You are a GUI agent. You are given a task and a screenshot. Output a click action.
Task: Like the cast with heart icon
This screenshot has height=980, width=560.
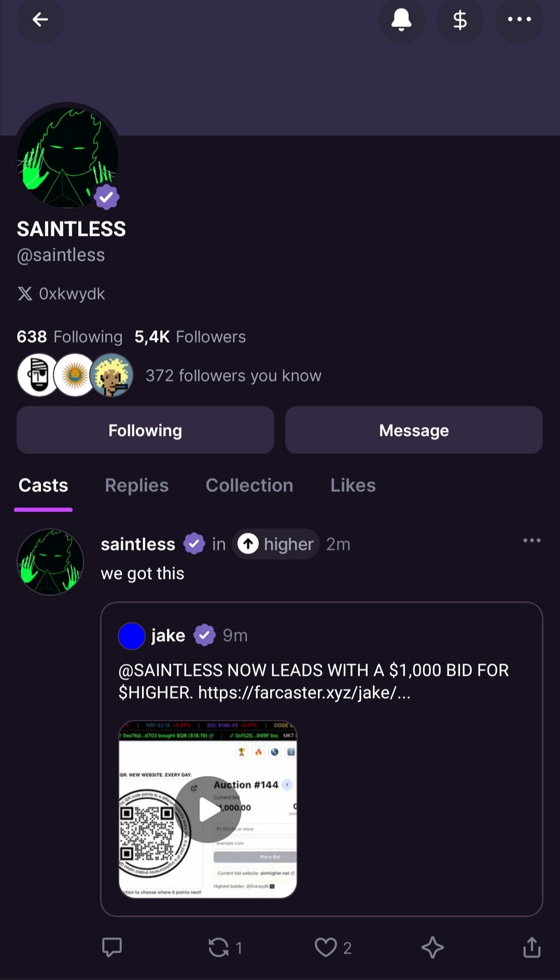[x=326, y=947]
